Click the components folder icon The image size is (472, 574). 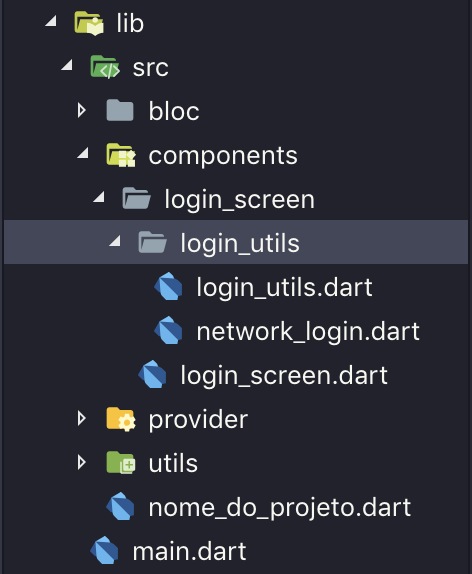[x=121, y=155]
